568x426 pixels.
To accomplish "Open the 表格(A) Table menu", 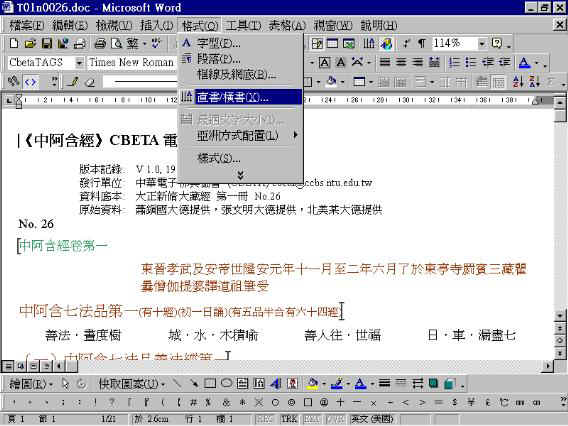I will (287, 25).
